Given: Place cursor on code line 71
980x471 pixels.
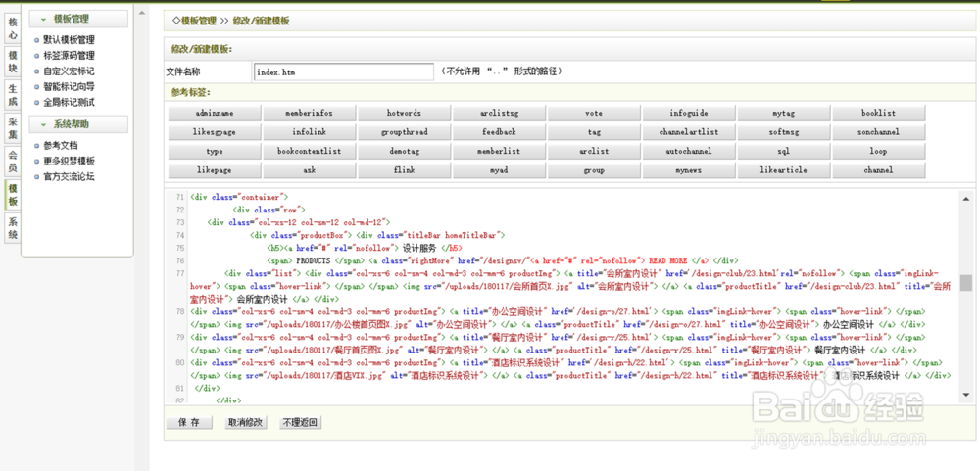Looking at the screenshot, I should (239, 197).
